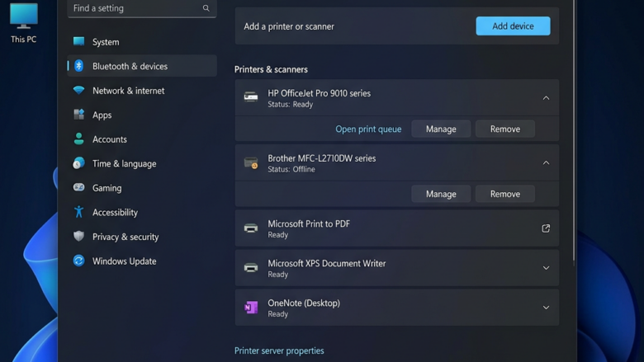Image resolution: width=644 pixels, height=362 pixels.
Task: Click the Windows Update sync icon
Action: tap(78, 261)
